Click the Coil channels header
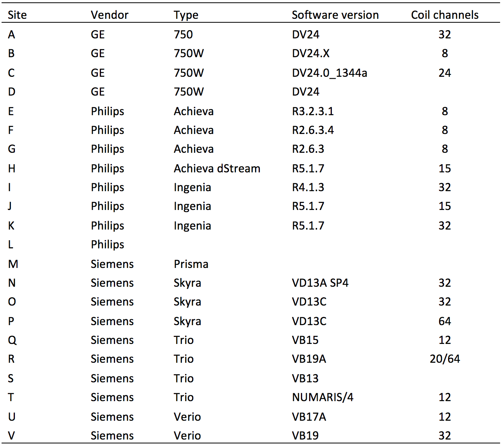504x445 pixels. pos(445,15)
